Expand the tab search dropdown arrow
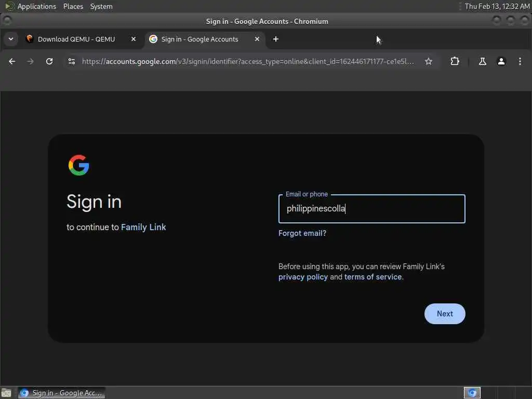 point(11,39)
